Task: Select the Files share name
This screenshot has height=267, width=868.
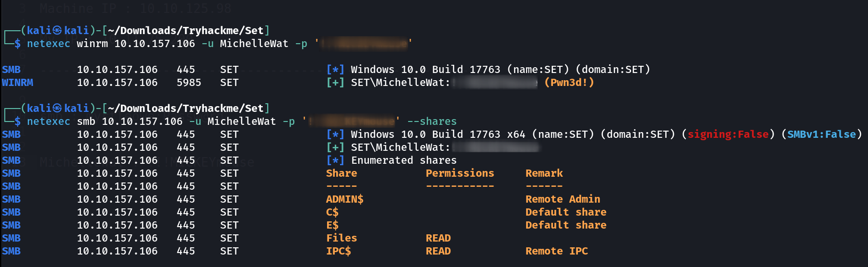Action: pyautogui.click(x=341, y=238)
